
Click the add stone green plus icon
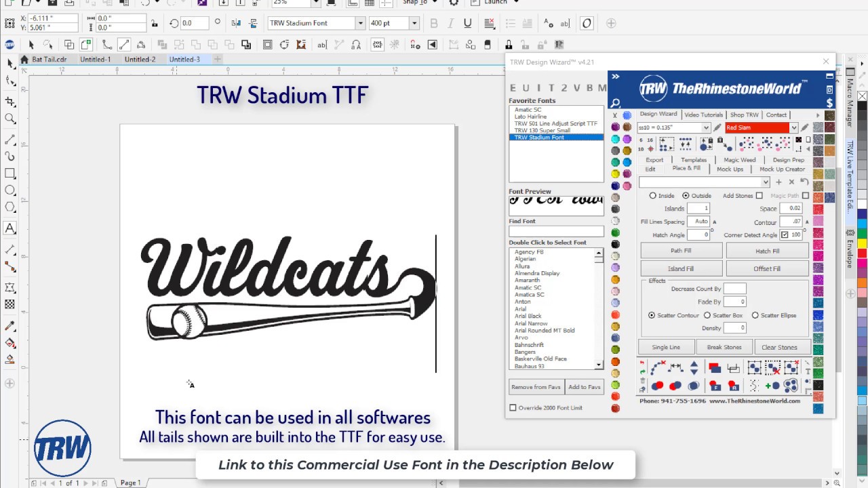[772, 386]
